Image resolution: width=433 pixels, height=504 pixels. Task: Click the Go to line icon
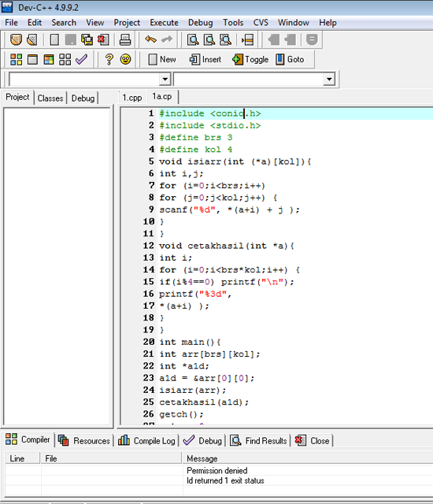pos(248,40)
